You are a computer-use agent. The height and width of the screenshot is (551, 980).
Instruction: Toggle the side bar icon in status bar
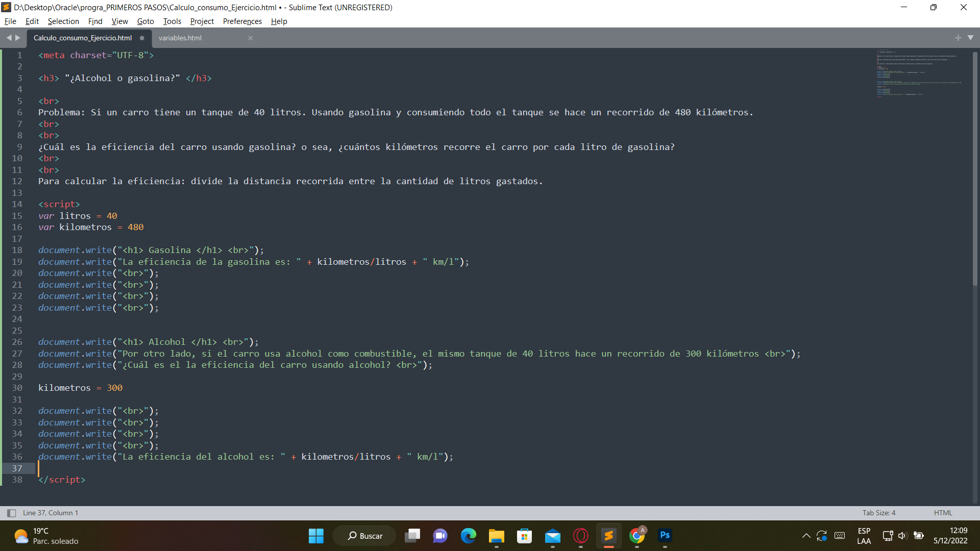point(11,513)
